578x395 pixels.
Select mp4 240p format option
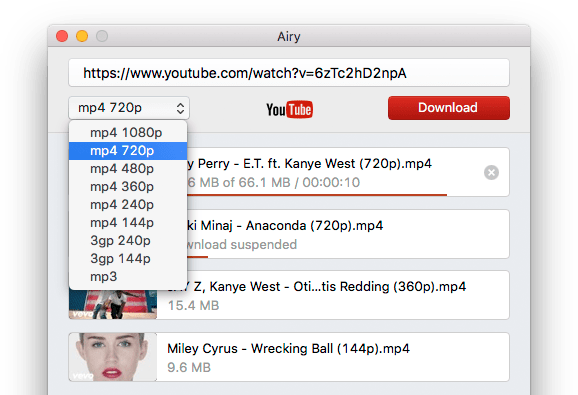128,205
